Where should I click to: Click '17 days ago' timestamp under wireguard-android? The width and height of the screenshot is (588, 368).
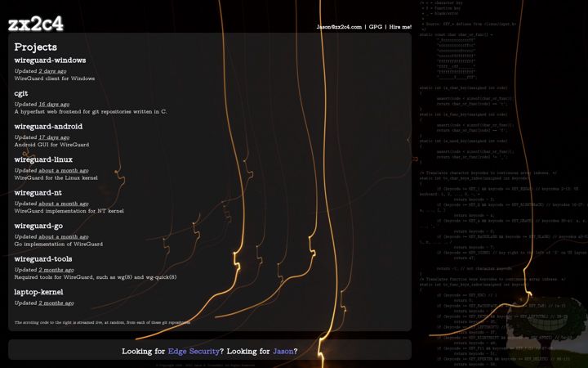(54, 137)
